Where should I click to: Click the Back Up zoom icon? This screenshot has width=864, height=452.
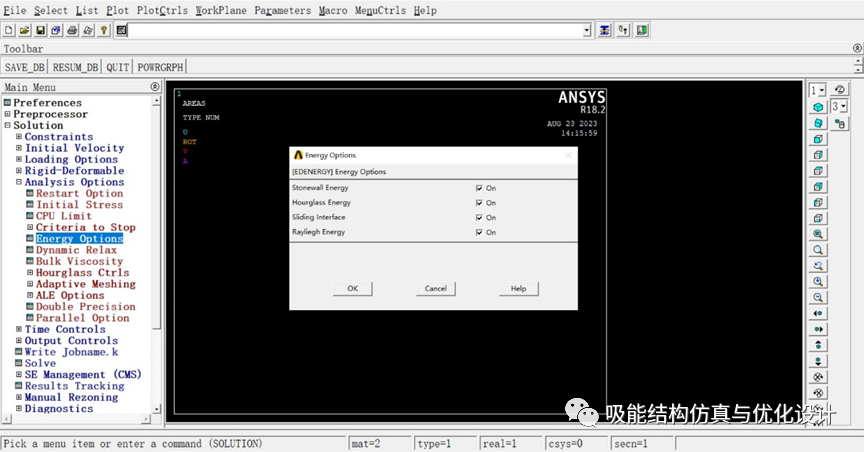818,266
